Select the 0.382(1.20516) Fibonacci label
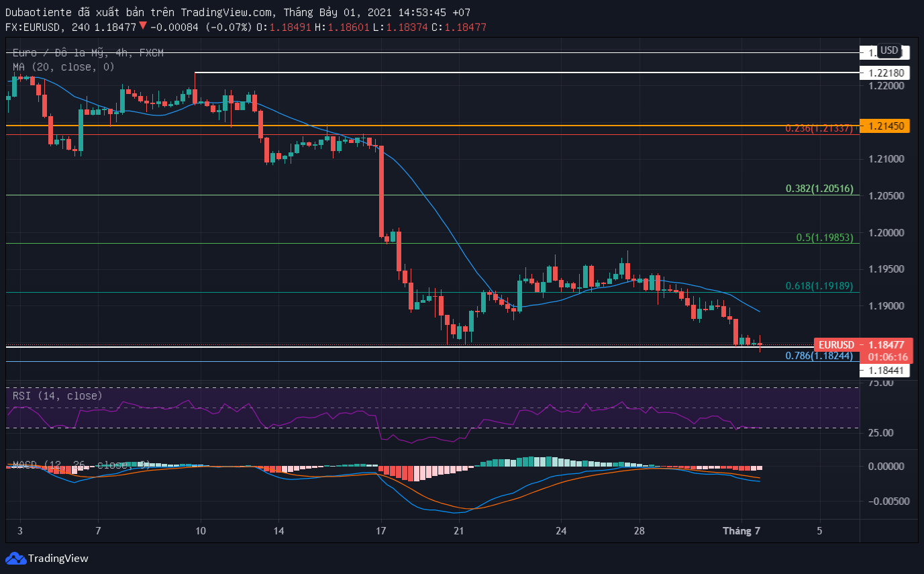 (x=819, y=189)
